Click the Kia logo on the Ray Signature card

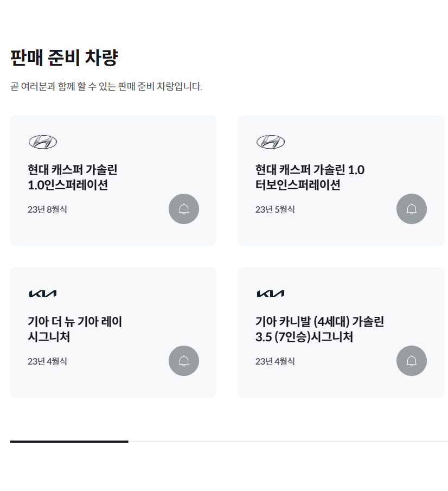(x=43, y=293)
